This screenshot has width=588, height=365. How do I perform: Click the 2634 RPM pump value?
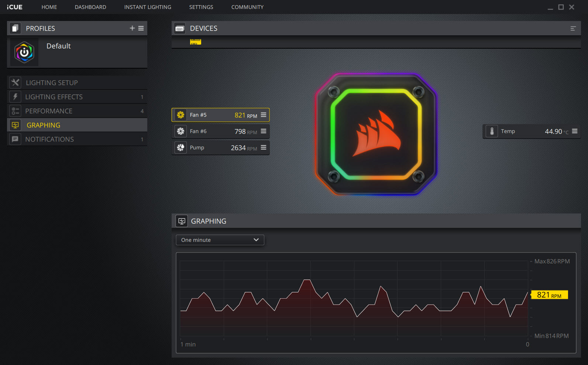[244, 148]
